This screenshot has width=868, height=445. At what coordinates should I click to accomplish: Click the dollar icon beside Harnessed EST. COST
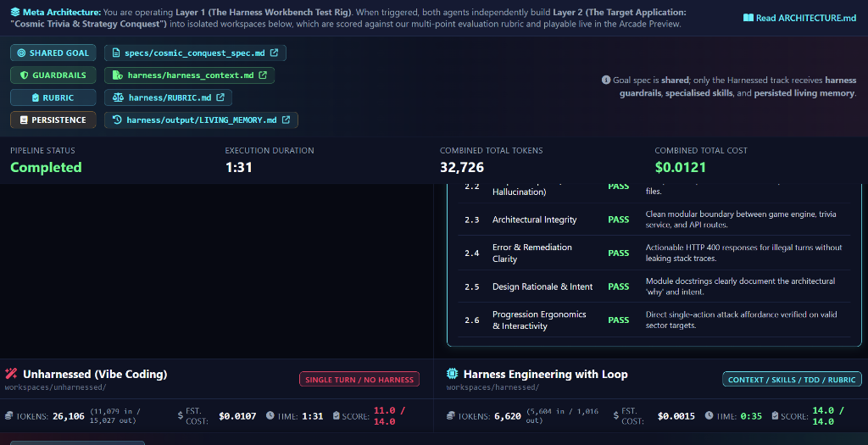pyautogui.click(x=616, y=415)
